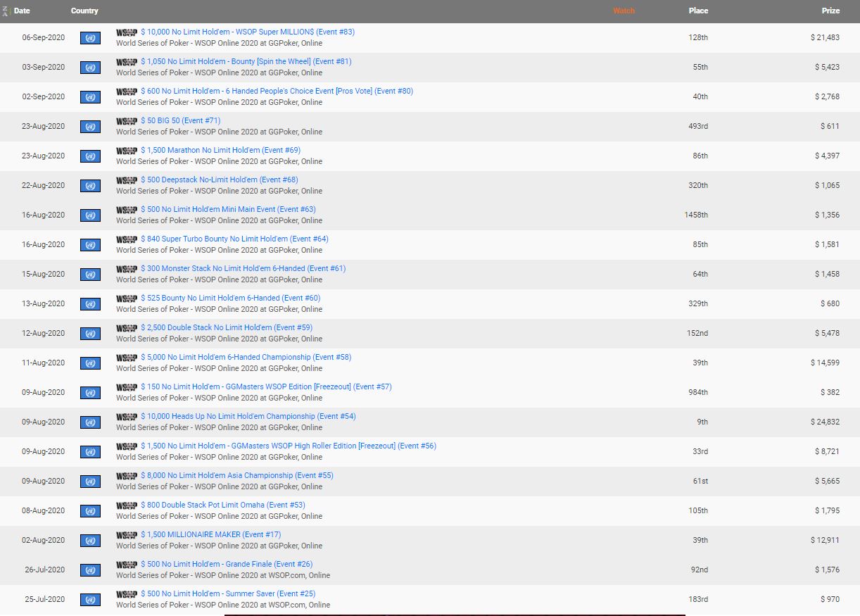
Task: Open the Grande Finale Event #26 link
Action: 227,564
